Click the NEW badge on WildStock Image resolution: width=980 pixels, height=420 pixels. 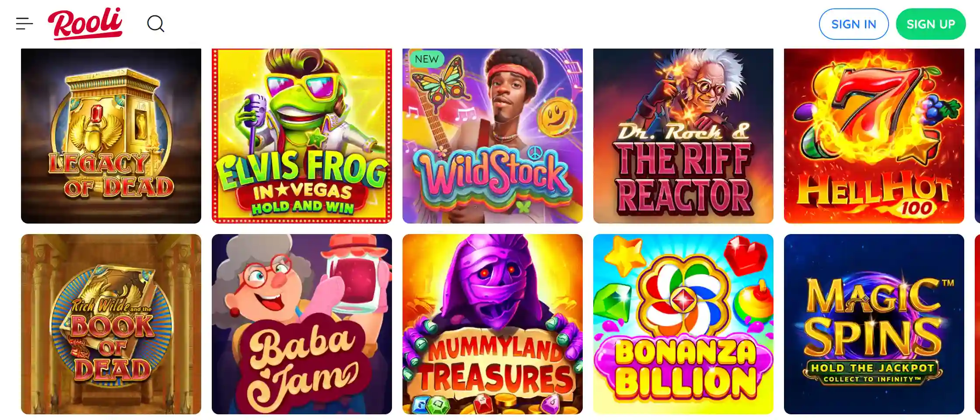(427, 59)
